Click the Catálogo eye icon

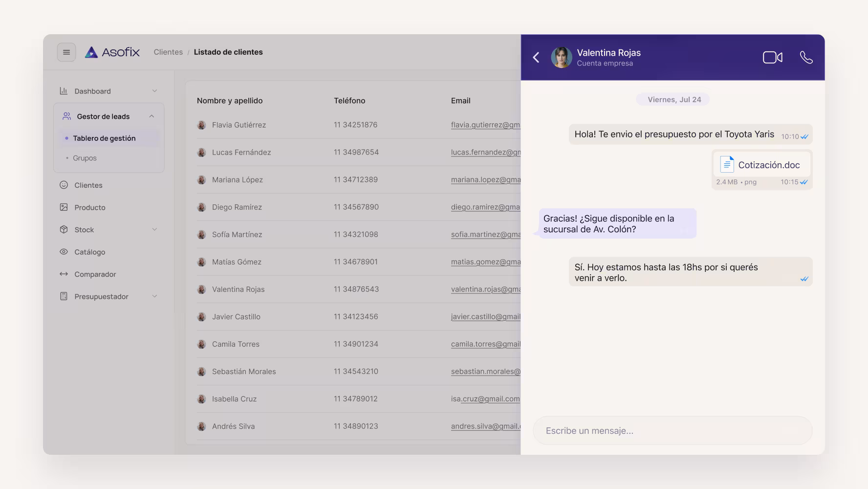pyautogui.click(x=64, y=252)
